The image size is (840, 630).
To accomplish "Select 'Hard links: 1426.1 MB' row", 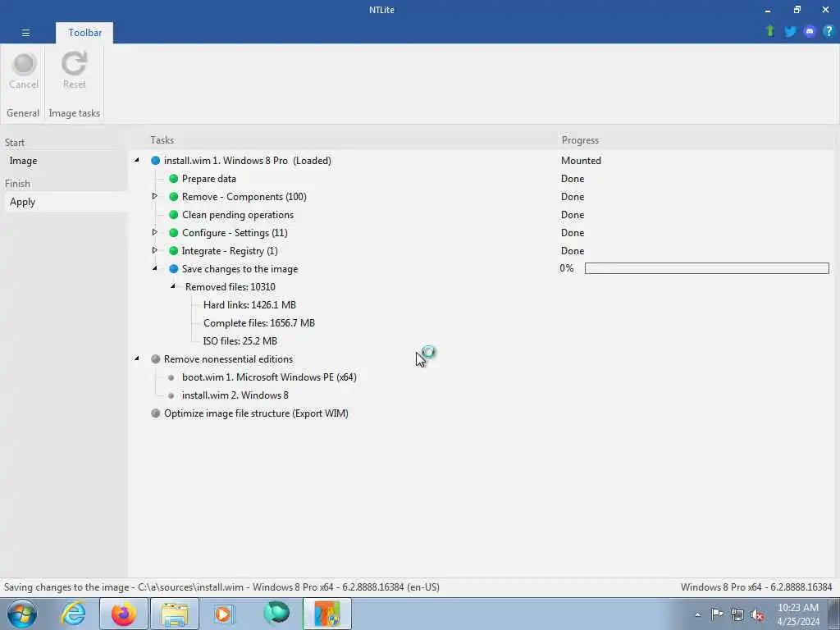I will pyautogui.click(x=249, y=305).
